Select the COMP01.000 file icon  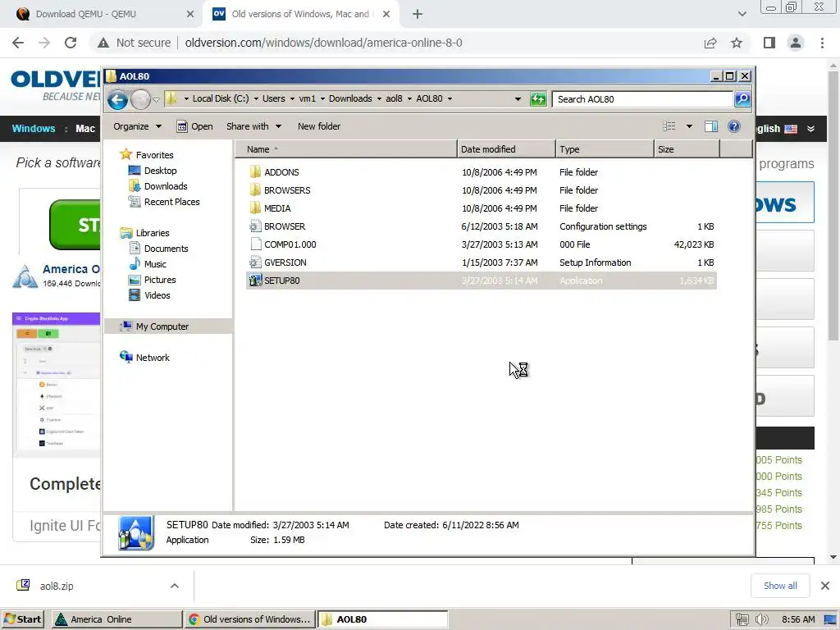[x=256, y=244]
